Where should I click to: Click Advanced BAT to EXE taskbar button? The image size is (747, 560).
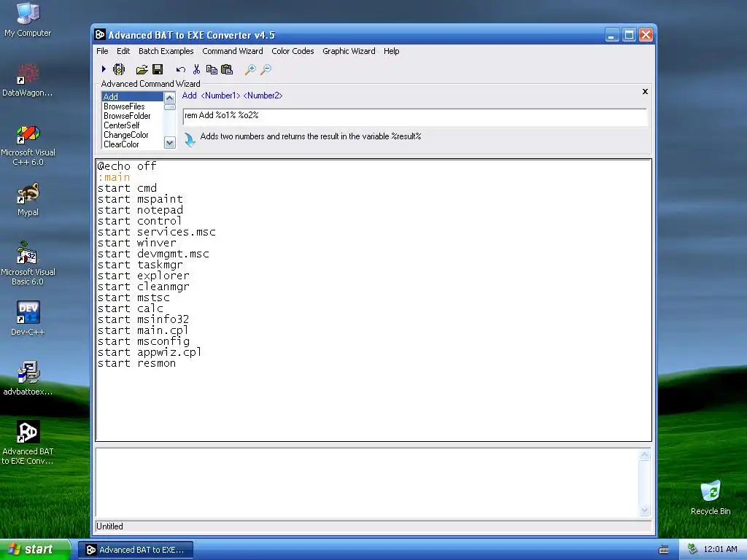tap(136, 550)
